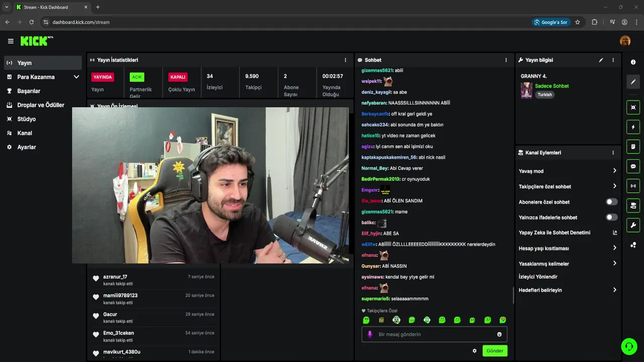Click the webcam stream preview video

pos(210,185)
